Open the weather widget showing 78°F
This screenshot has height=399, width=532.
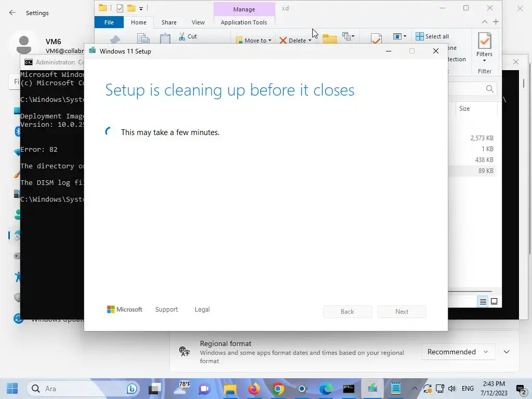pyautogui.click(x=182, y=389)
